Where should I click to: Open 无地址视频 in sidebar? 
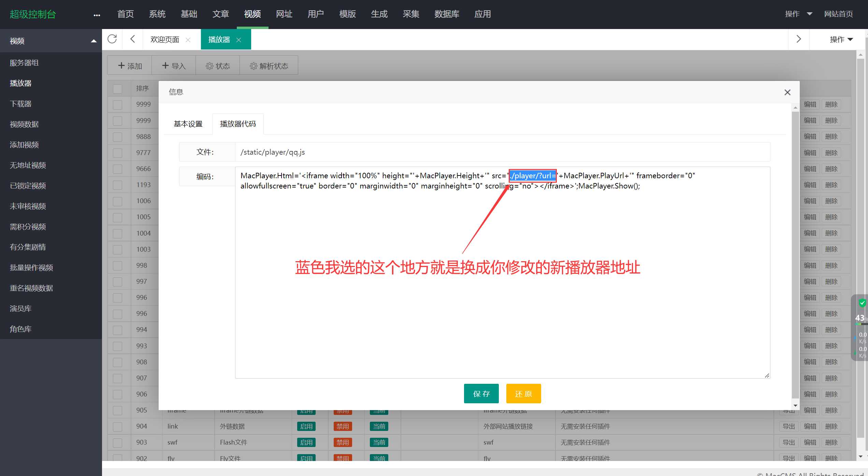tap(28, 165)
